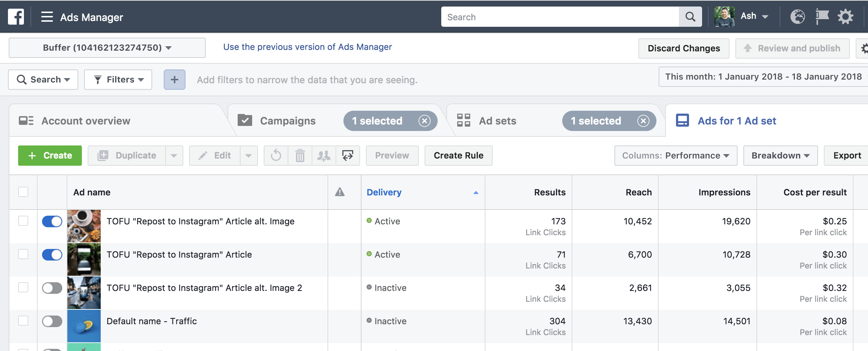The image size is (868, 351).
Task: Open the Columns: Performance dropdown
Action: pyautogui.click(x=675, y=156)
